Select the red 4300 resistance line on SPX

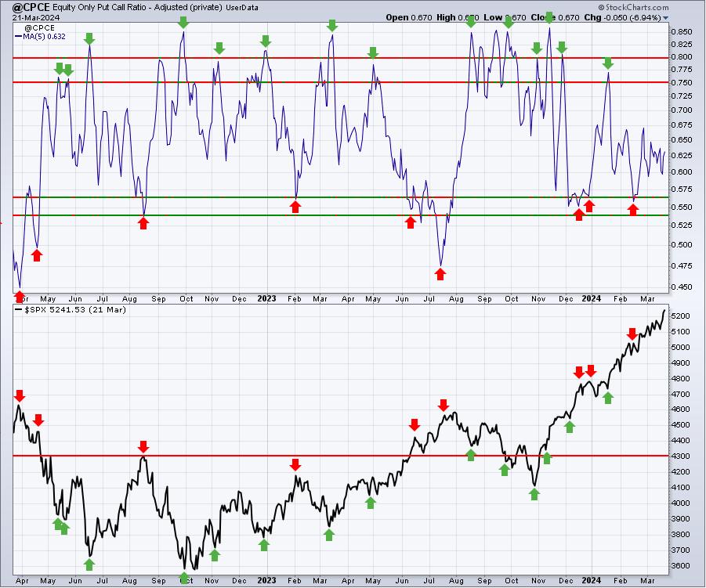340,456
